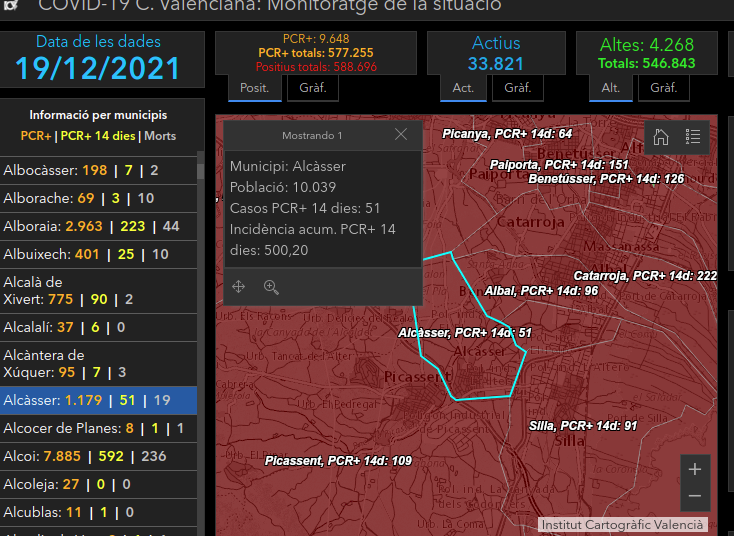The width and height of the screenshot is (734, 536).
Task: Click the municipality list scrollbar
Action: click(201, 300)
